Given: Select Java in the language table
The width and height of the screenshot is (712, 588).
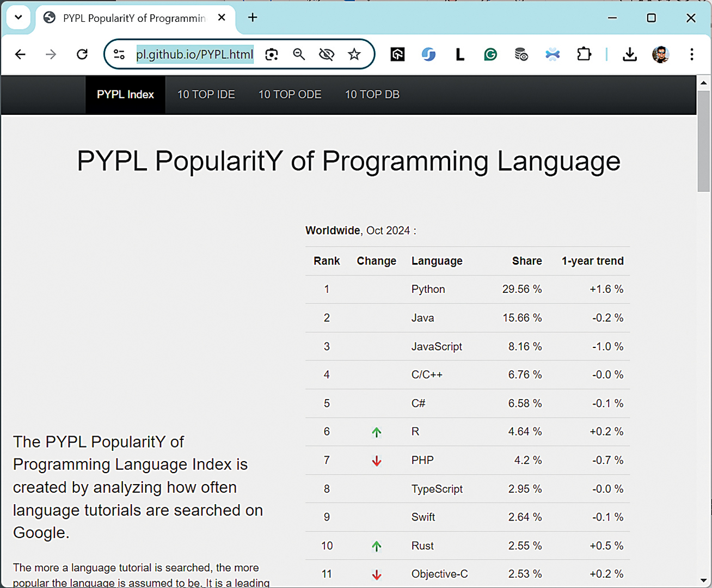Looking at the screenshot, I should tap(423, 318).
